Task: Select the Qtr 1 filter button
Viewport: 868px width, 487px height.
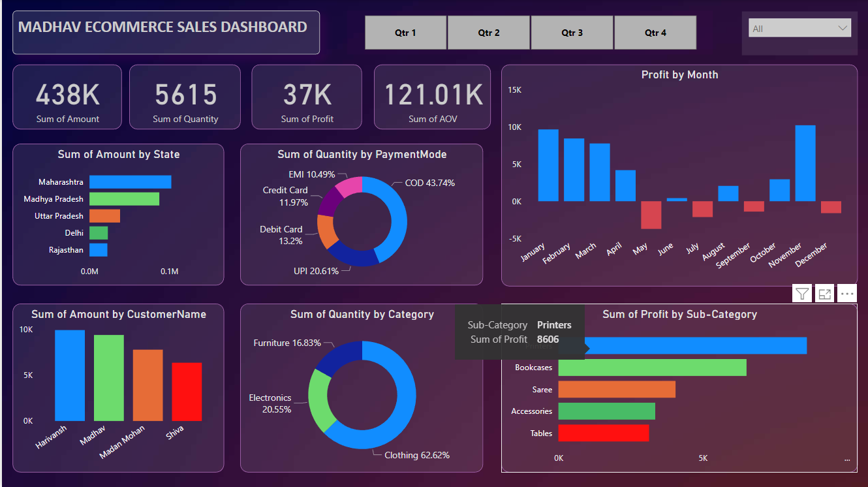Action: pos(405,32)
